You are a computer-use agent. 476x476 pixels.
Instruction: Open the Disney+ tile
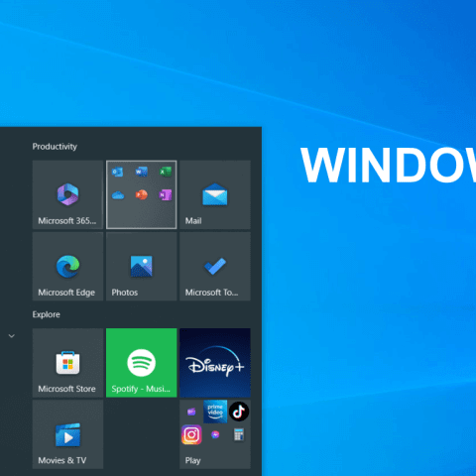(215, 363)
